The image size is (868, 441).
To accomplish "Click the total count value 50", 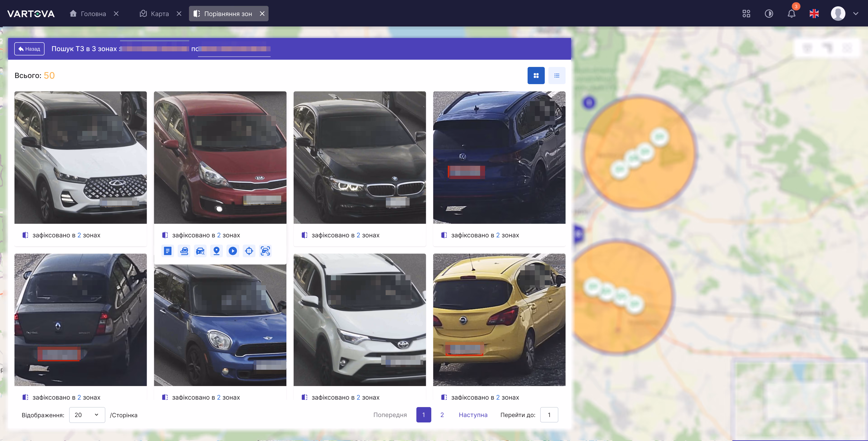I will (49, 76).
